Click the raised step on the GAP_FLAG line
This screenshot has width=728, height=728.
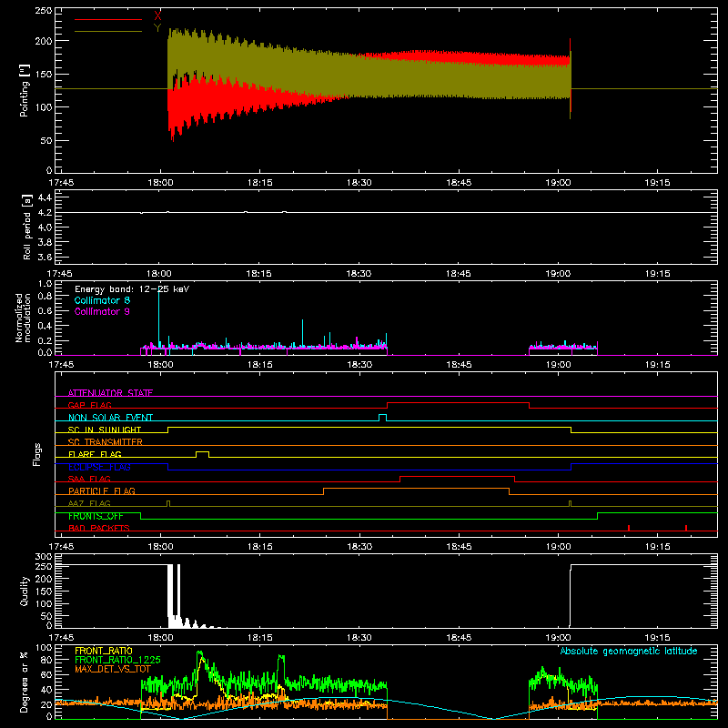(459, 402)
